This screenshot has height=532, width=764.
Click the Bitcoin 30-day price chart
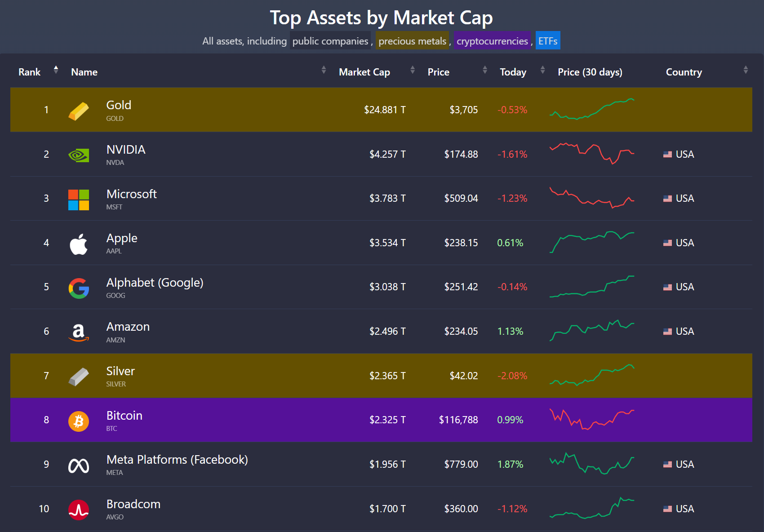pos(591,420)
